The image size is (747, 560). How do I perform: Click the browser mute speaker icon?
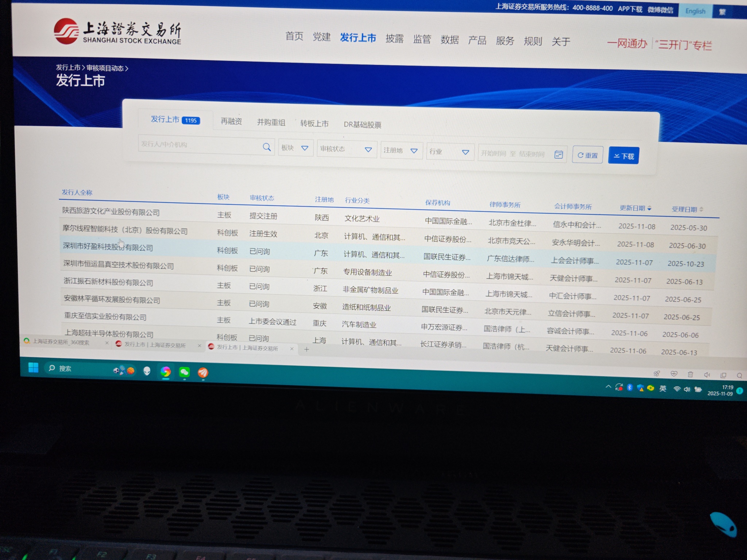[x=707, y=375]
